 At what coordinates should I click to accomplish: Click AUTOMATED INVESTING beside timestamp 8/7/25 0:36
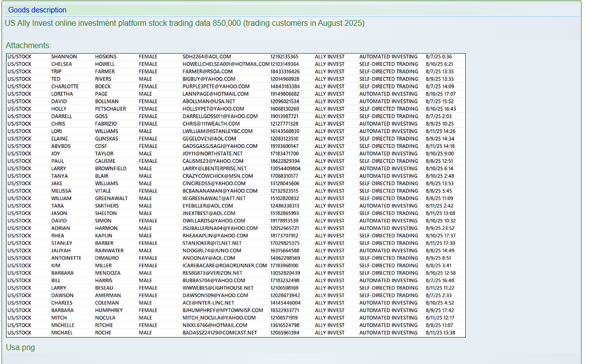[x=388, y=57]
